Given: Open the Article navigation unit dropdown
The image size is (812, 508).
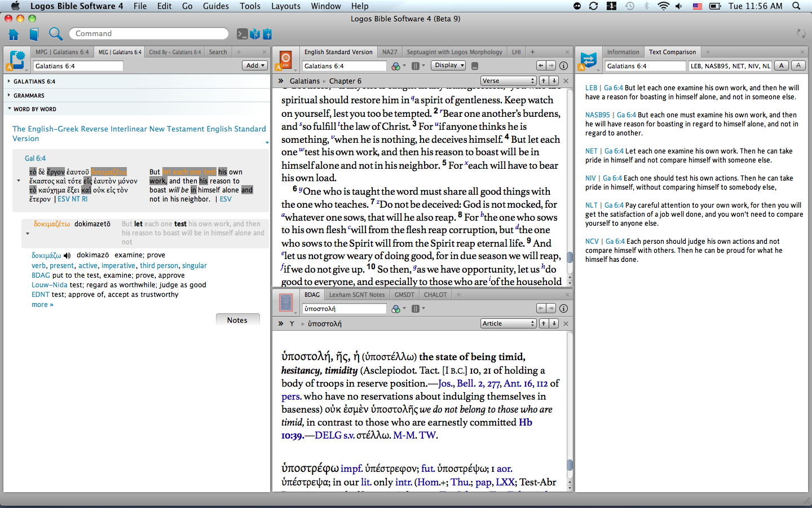Looking at the screenshot, I should pos(508,323).
